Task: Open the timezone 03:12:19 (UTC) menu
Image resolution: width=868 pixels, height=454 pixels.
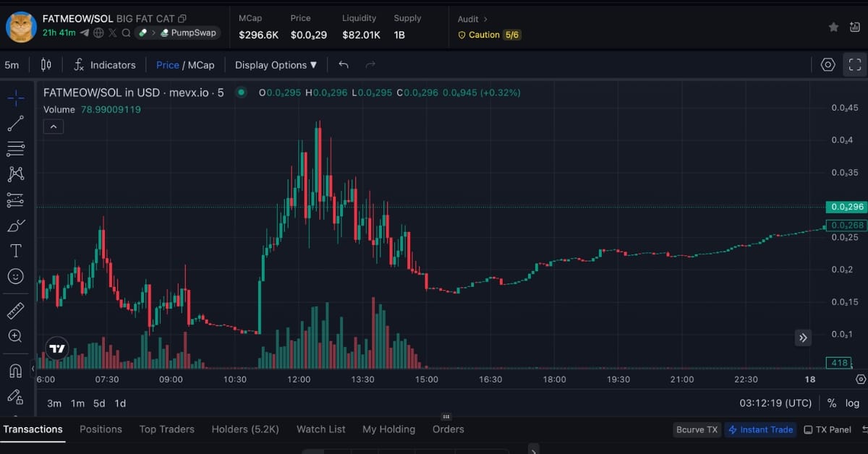Action: (775, 403)
